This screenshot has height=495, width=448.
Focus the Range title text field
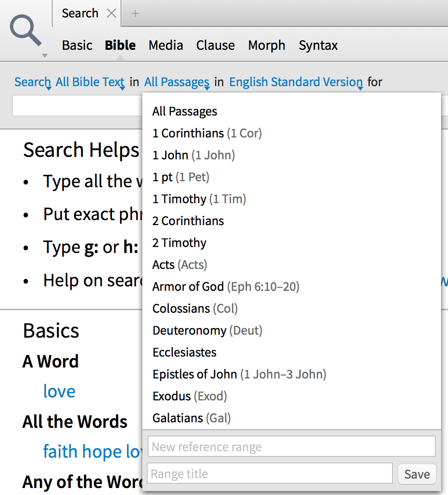click(270, 474)
